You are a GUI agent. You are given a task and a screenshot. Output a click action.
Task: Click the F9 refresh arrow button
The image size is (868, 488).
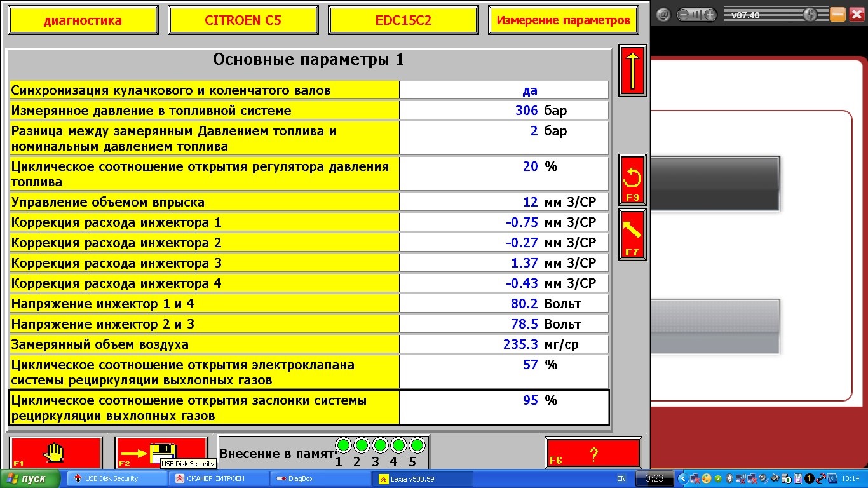point(632,180)
